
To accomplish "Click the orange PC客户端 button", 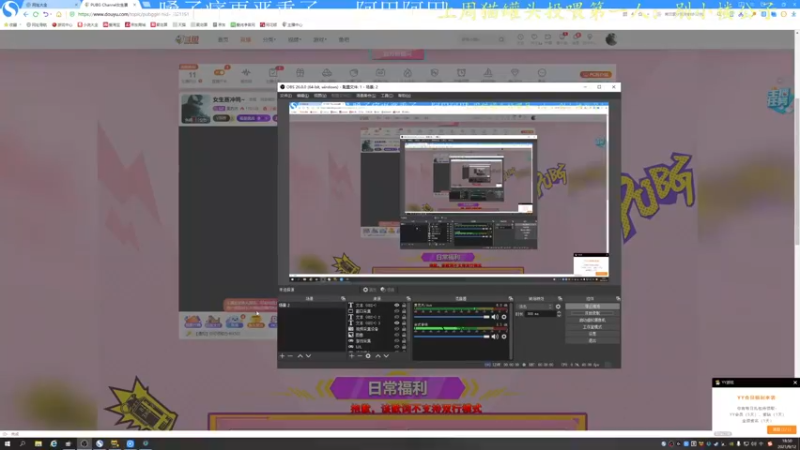I will click(x=595, y=74).
